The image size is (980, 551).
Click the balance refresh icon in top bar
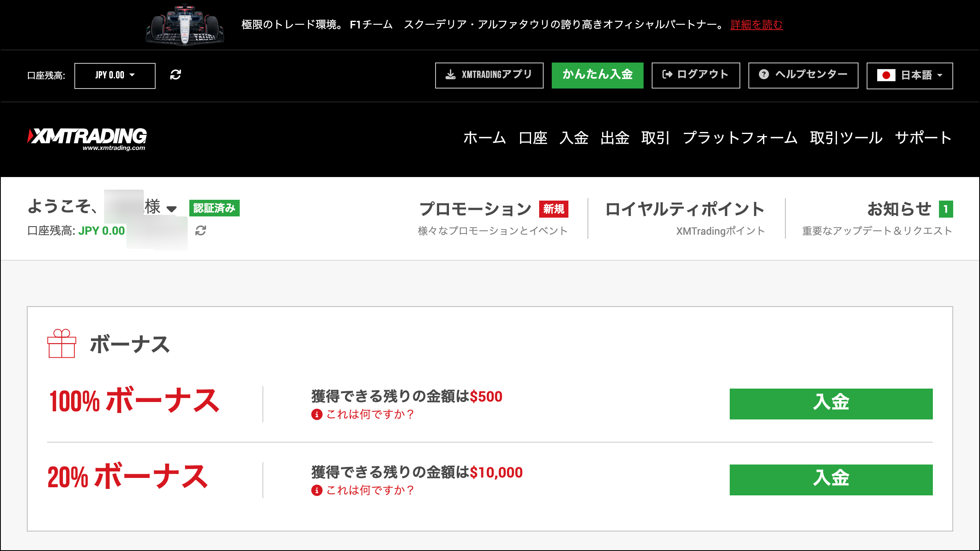(175, 75)
